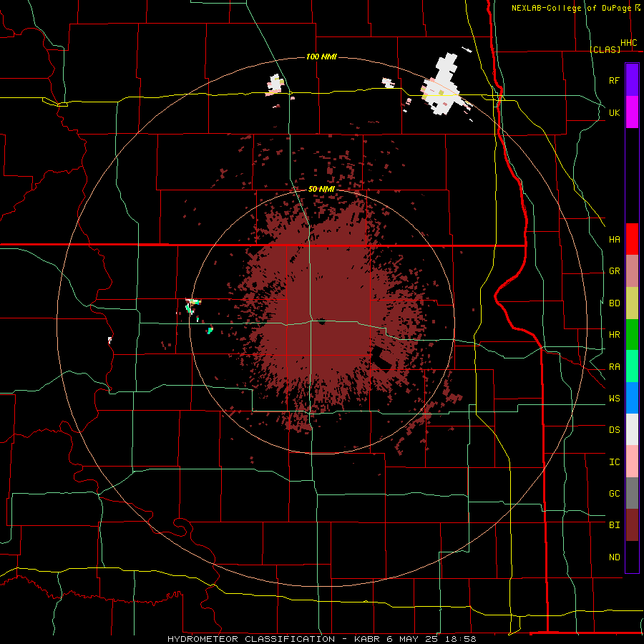The height and width of the screenshot is (644, 644).
Task: Click the BD legend label
Action: pos(614,303)
